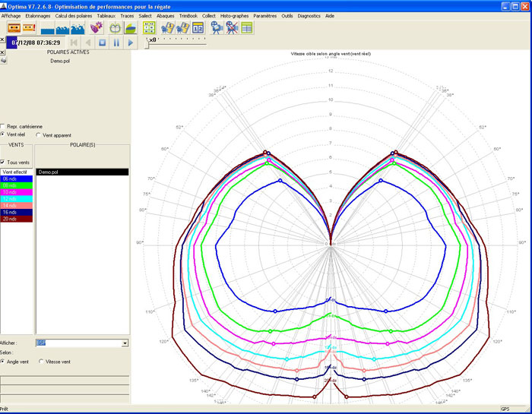Open the Outils menu

pyautogui.click(x=287, y=16)
